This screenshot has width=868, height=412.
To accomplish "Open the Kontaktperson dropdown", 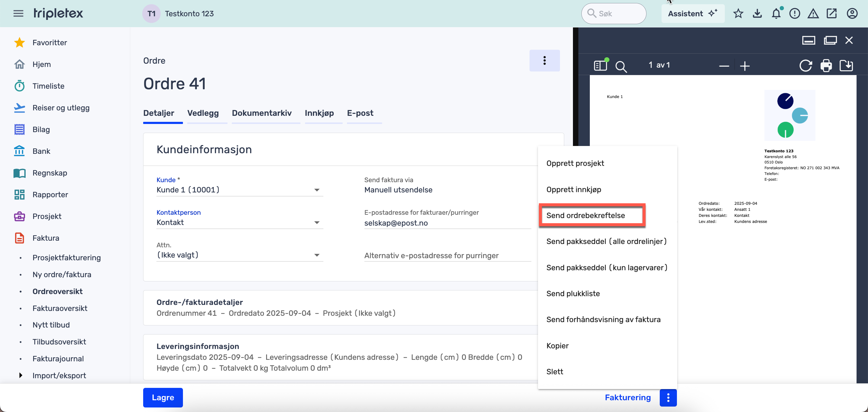I will point(316,223).
